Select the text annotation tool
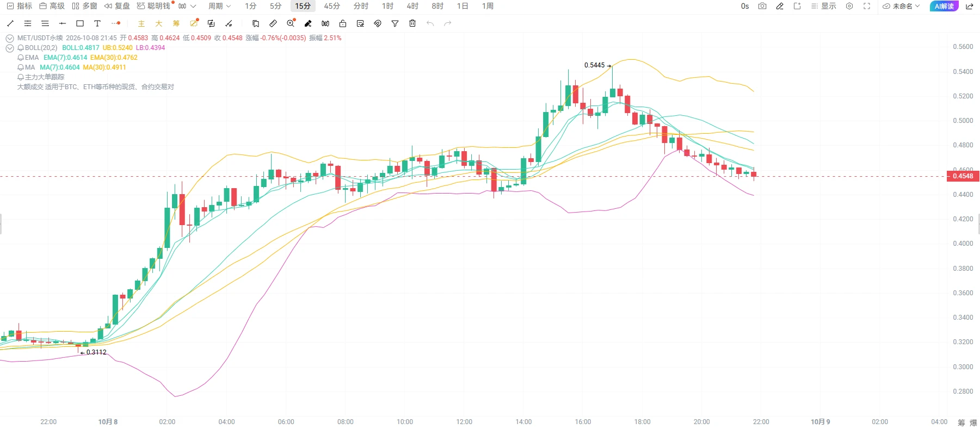 pos(97,23)
